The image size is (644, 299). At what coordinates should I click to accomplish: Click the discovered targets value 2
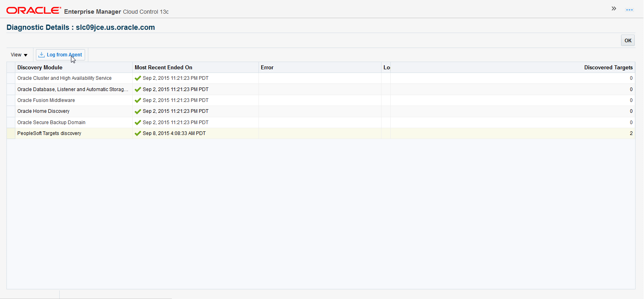[631, 133]
